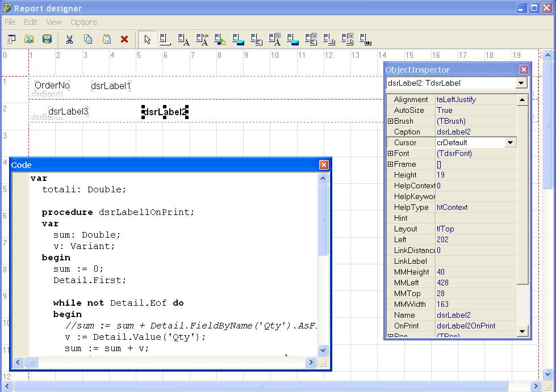Viewport: 556px width, 392px height.
Task: Expand the Brush property node
Action: pyautogui.click(x=390, y=121)
